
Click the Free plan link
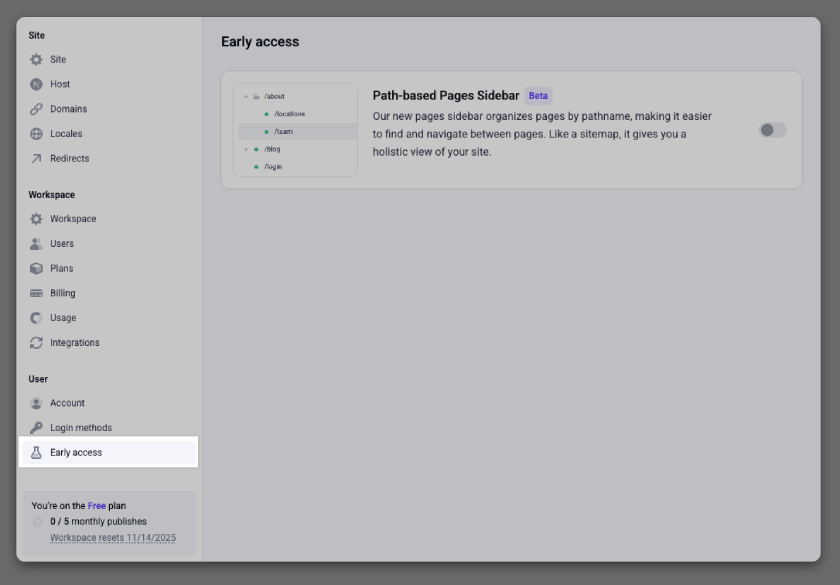(x=100, y=506)
